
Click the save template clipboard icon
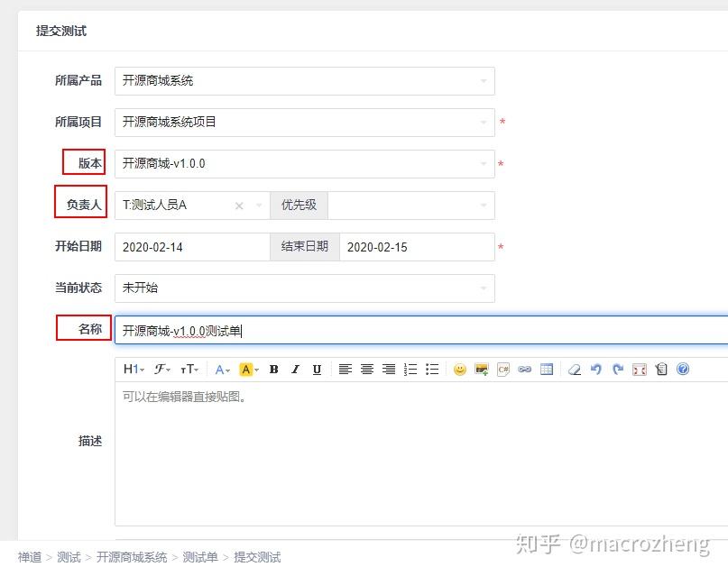coord(661,370)
